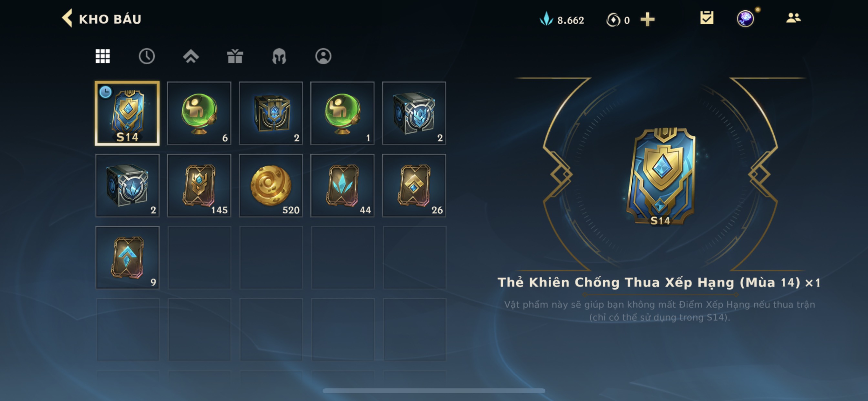Select the green orb item with count 6
Image resolution: width=868 pixels, height=401 pixels.
point(199,113)
